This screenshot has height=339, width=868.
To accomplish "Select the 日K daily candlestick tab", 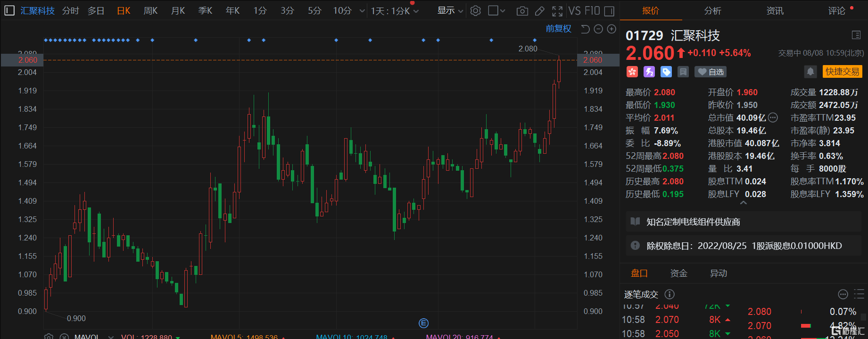I will tap(124, 10).
